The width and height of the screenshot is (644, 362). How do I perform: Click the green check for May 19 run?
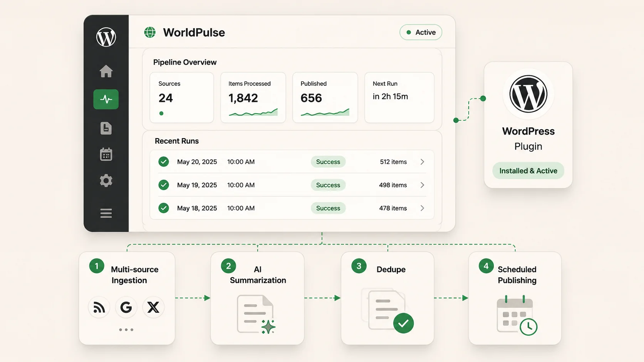tap(164, 185)
